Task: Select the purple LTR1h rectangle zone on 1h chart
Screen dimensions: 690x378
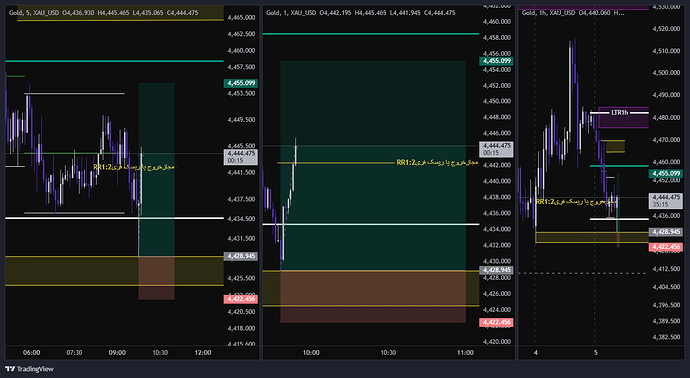Action: click(x=623, y=117)
